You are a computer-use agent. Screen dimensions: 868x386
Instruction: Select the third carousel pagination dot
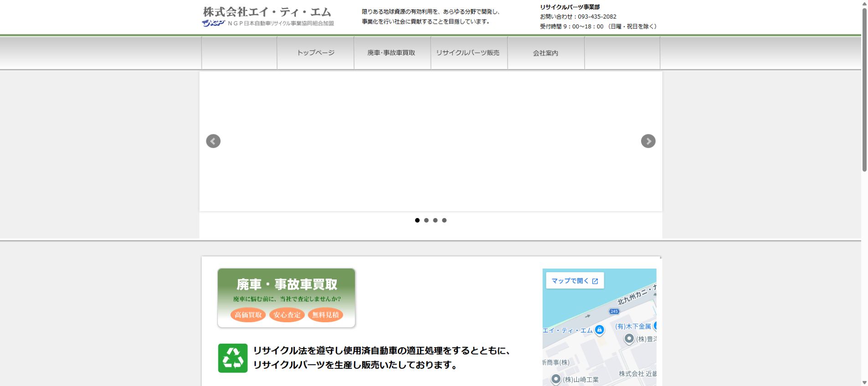[x=435, y=220]
